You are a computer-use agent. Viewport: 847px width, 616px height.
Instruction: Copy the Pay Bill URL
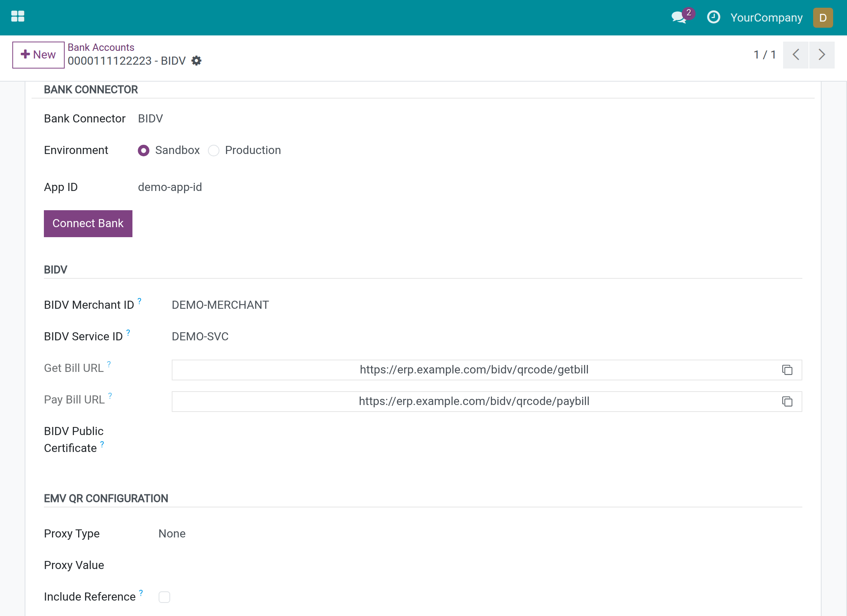[x=787, y=402]
